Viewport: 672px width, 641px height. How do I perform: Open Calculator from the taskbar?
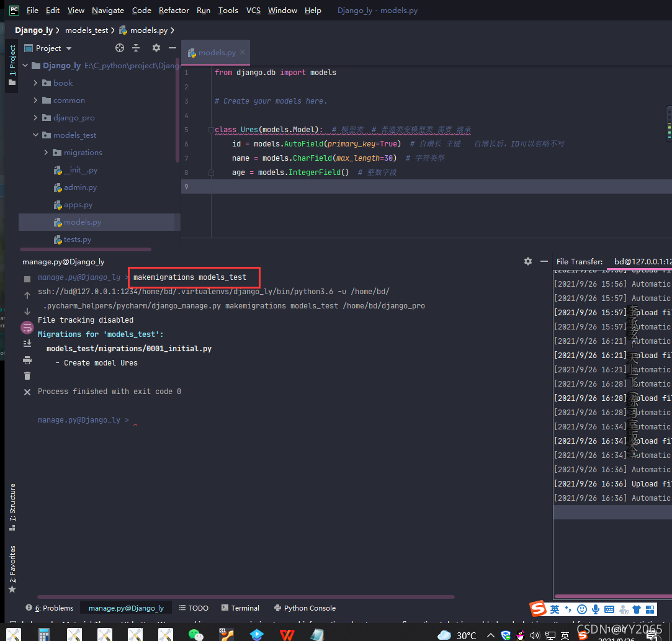[x=43, y=635]
